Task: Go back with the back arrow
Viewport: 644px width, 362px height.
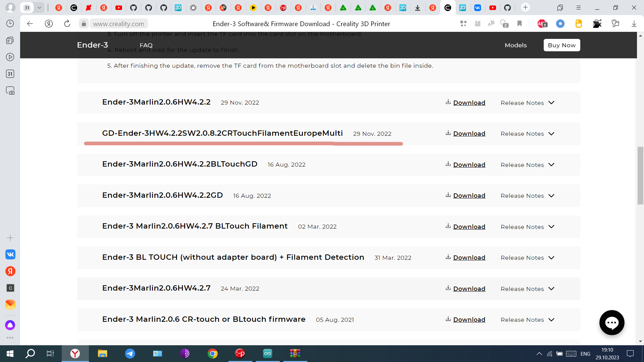Action: click(30, 23)
